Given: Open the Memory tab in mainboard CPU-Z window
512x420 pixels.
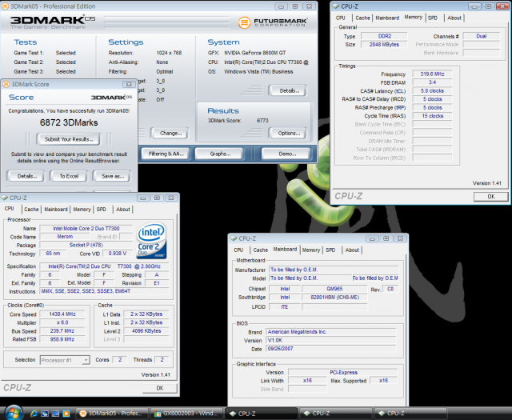Looking at the screenshot, I should [311, 250].
